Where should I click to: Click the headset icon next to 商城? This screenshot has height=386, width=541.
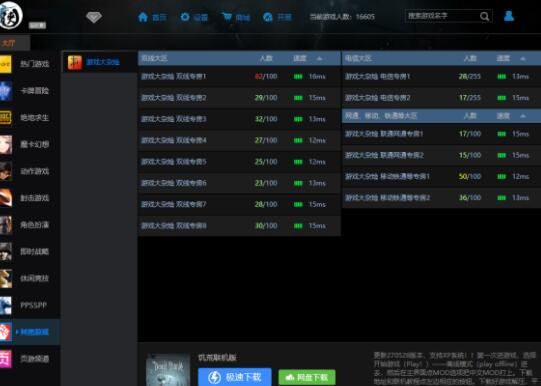tap(268, 17)
